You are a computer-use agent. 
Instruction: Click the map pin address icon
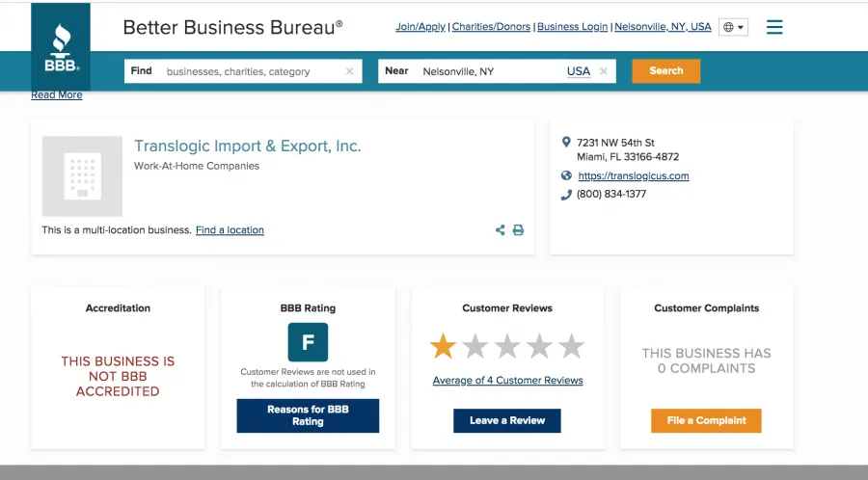[566, 142]
